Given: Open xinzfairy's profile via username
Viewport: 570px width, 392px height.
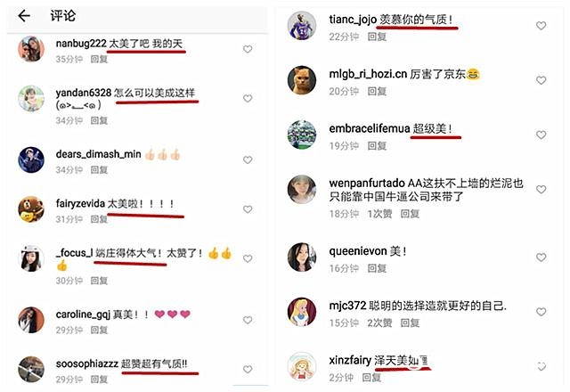Looking at the screenshot, I should pos(350,360).
